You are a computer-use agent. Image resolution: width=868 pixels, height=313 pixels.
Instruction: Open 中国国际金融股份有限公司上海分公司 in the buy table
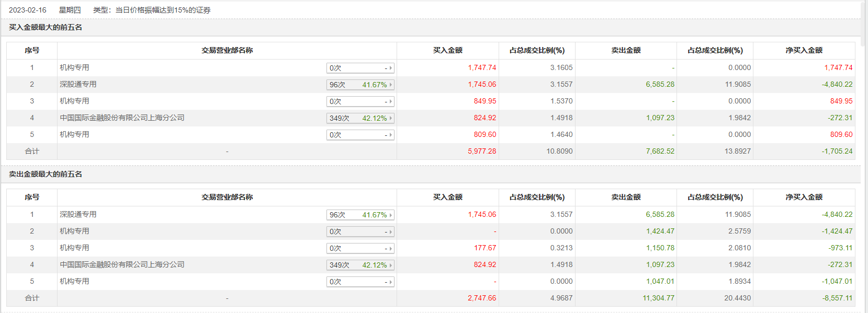pyautogui.click(x=122, y=118)
